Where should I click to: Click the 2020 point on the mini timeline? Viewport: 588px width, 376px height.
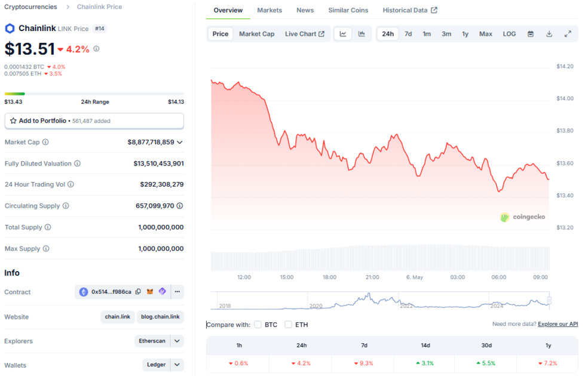tap(316, 306)
